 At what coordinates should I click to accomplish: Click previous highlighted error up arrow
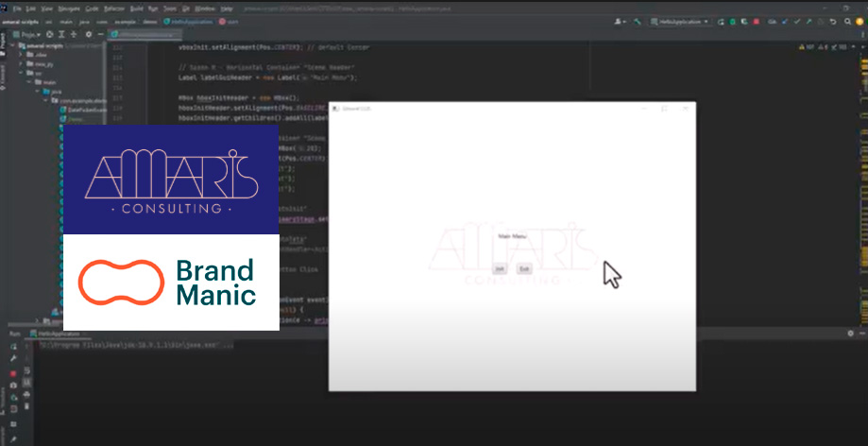[853, 46]
